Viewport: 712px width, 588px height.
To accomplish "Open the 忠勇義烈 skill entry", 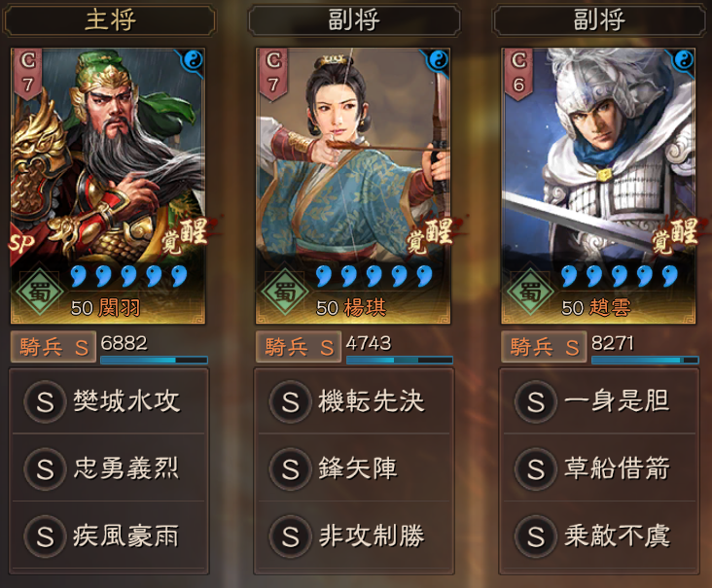I will coord(109,468).
